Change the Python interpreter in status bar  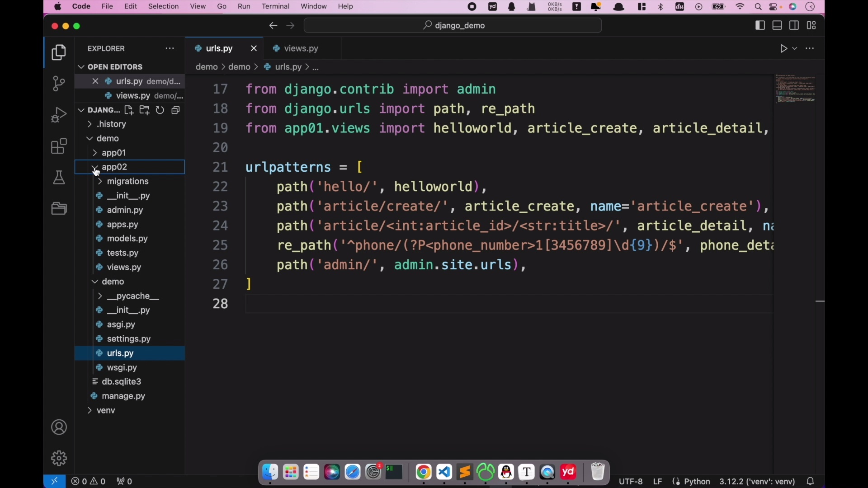[x=757, y=481]
